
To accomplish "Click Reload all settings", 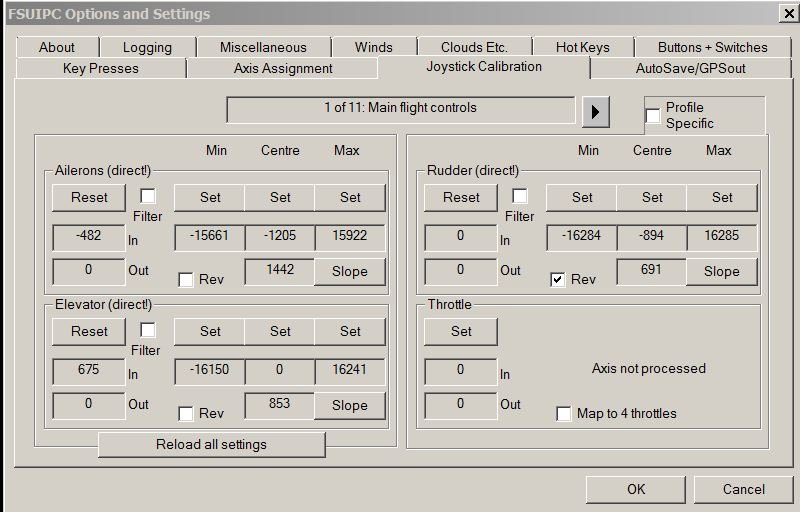I will (211, 445).
